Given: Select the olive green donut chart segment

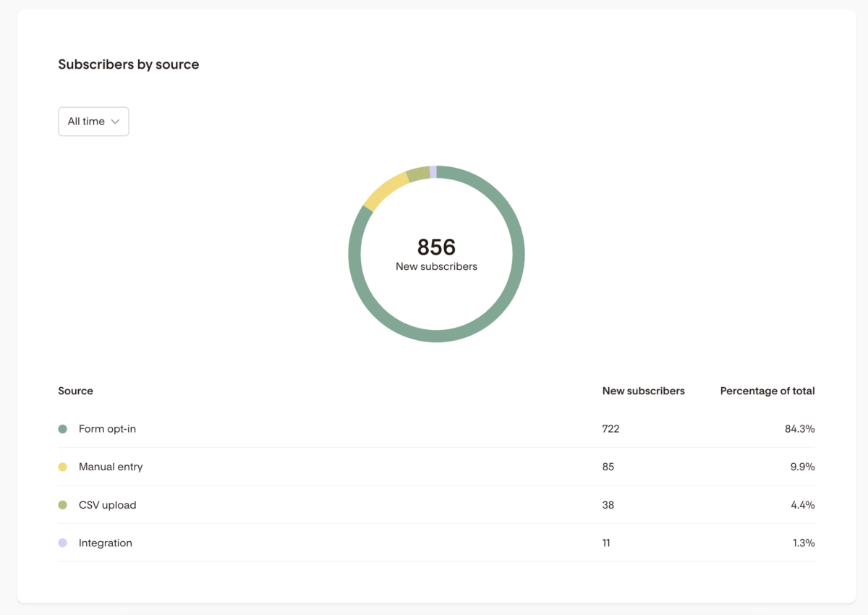Looking at the screenshot, I should tap(418, 174).
